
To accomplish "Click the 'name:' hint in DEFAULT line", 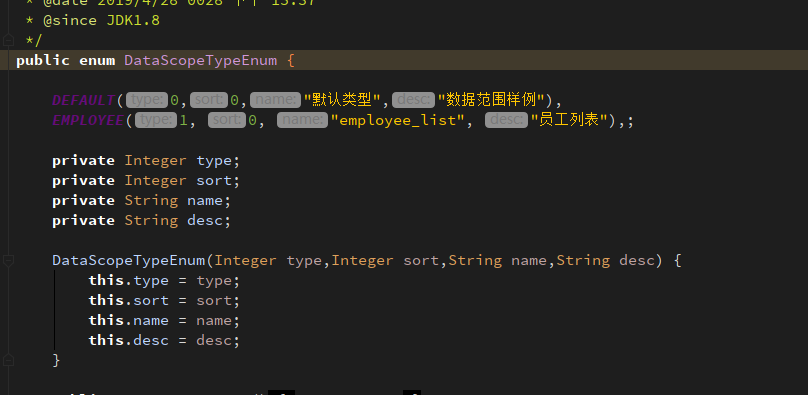I will pyautogui.click(x=275, y=100).
